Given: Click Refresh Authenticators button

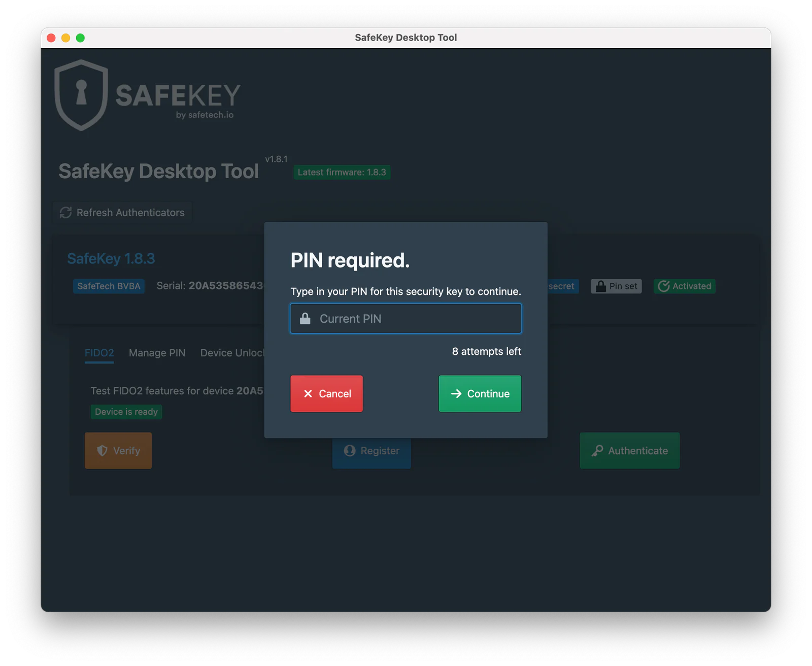Looking at the screenshot, I should click(122, 212).
